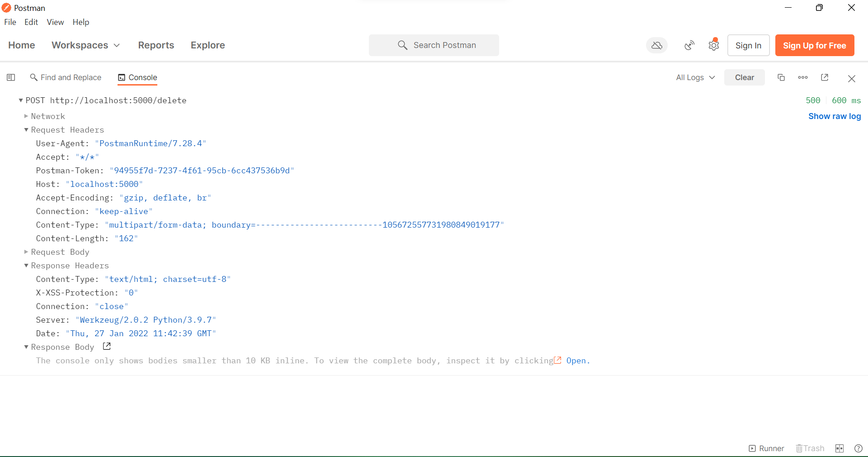Copy console logs using the copy icon
The width and height of the screenshot is (868, 457).
click(x=781, y=77)
